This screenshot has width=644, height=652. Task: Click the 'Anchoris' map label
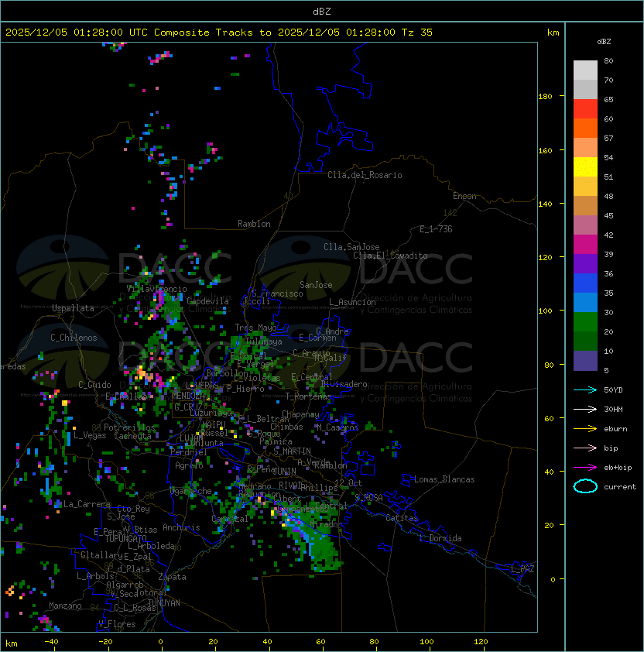[181, 527]
